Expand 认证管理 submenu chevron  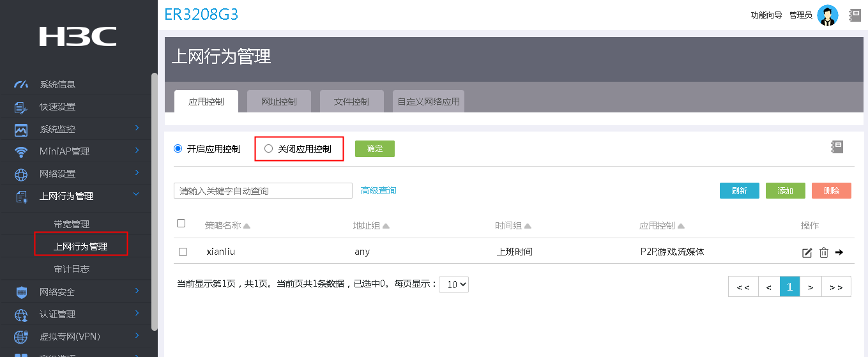(x=137, y=314)
